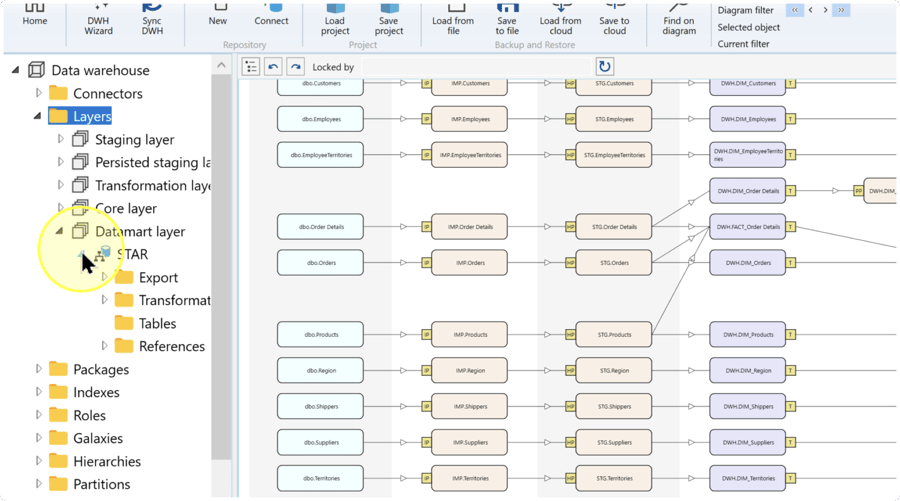Open the Tables folder
This screenshot has height=501, width=900.
point(157,323)
